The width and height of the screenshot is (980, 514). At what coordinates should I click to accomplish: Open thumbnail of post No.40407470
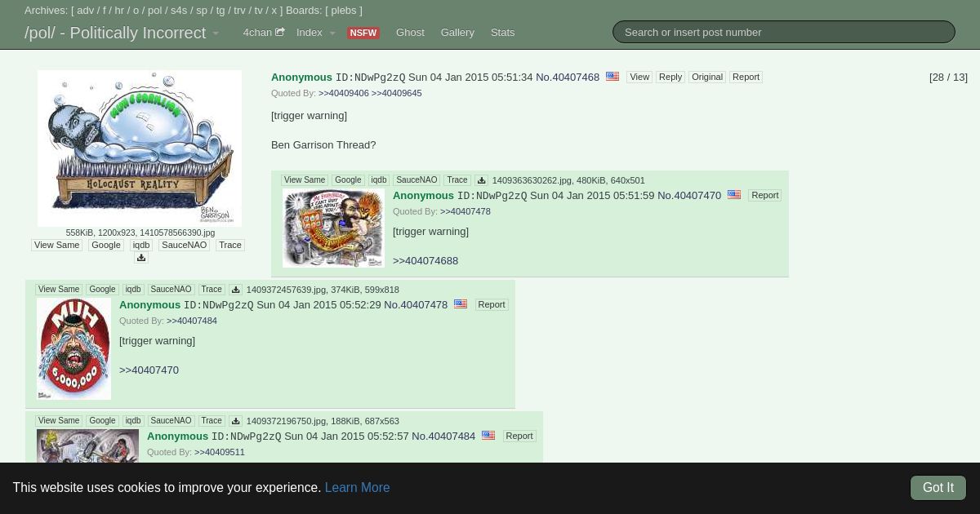pos(333,228)
